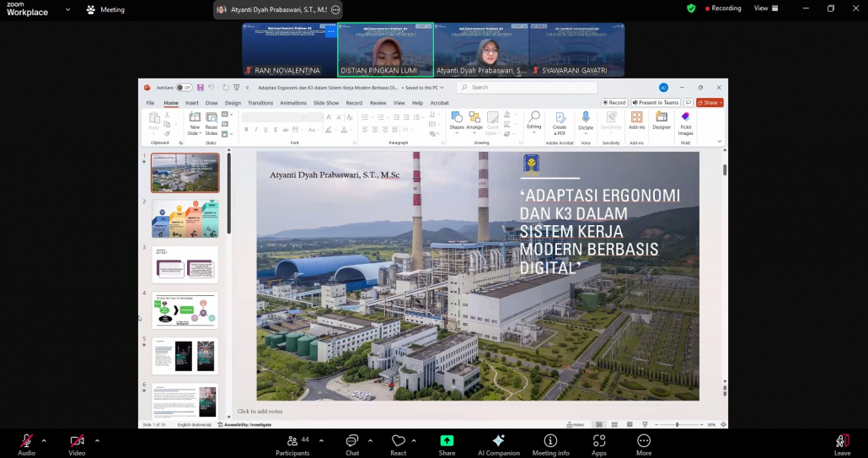
Task: Click the Meeting tab at top
Action: 105,9
